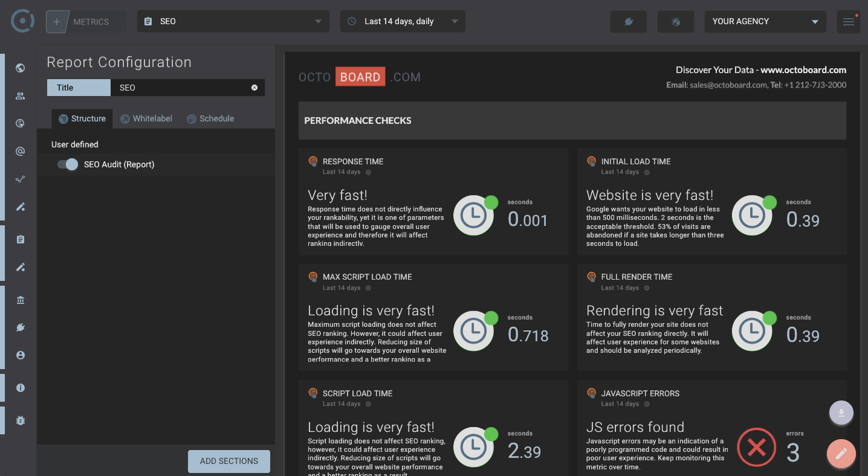Screen dimensions: 868x476
Task: Click the people group icon in sidebar
Action: (21, 95)
